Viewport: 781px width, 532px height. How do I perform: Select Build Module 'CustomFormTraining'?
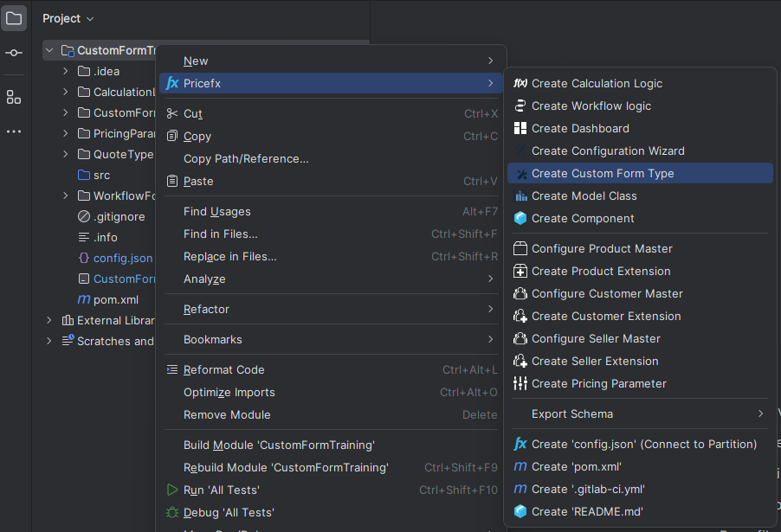[x=331, y=445]
